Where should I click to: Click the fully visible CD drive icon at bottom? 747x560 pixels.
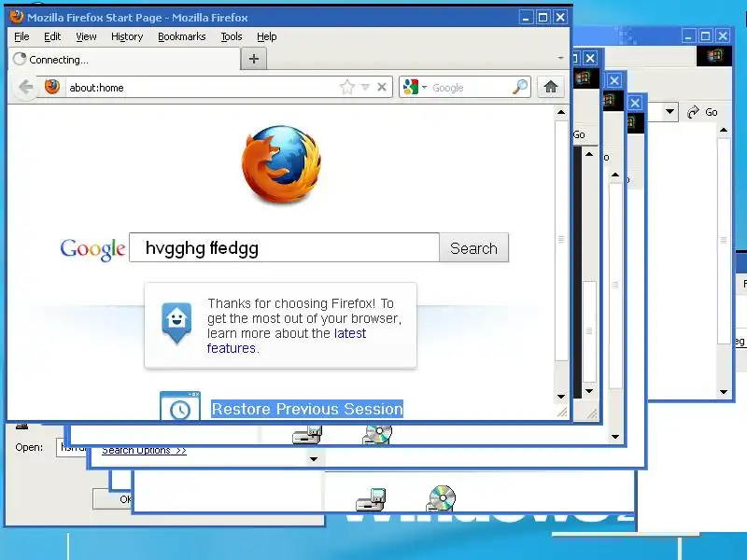click(442, 498)
